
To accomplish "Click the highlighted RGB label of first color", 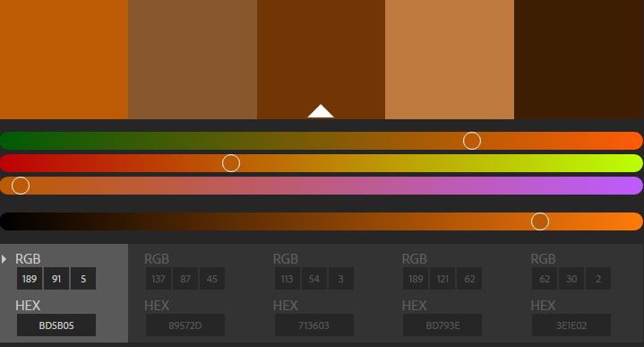I will click(28, 259).
